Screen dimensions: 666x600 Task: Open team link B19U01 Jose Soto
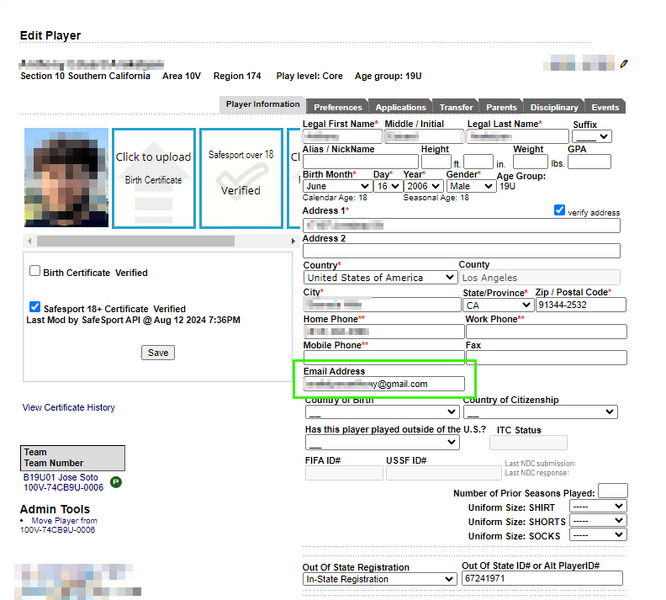pos(61,477)
